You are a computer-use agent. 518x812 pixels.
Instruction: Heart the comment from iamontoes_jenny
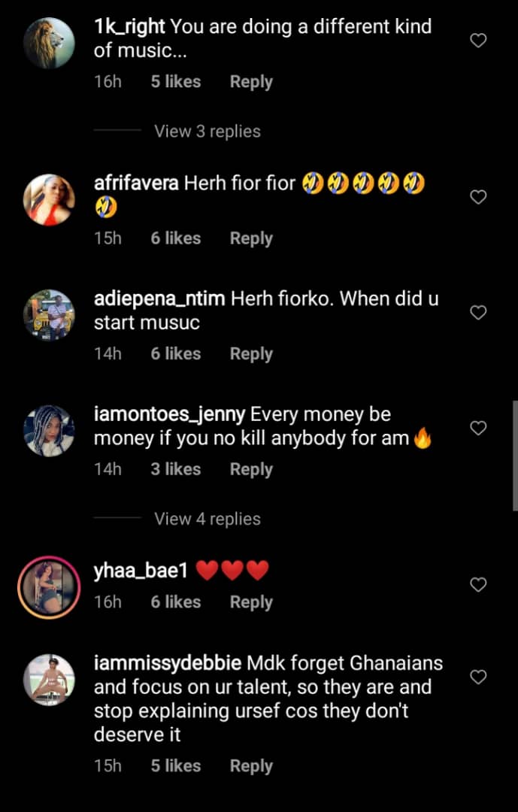478,428
